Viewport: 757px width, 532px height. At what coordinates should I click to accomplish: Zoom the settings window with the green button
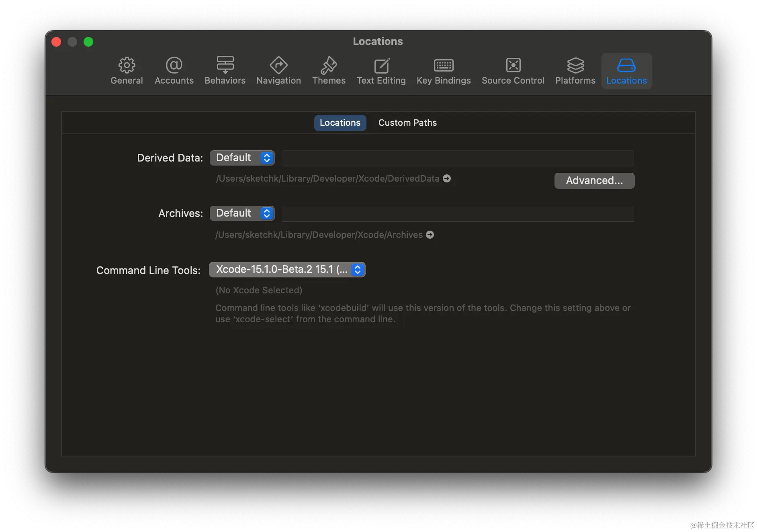click(88, 42)
